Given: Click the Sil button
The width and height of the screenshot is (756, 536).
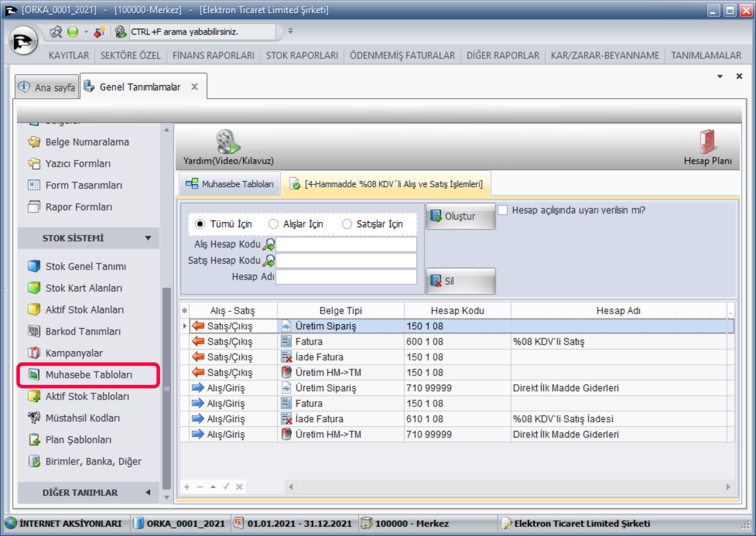Looking at the screenshot, I should [461, 281].
